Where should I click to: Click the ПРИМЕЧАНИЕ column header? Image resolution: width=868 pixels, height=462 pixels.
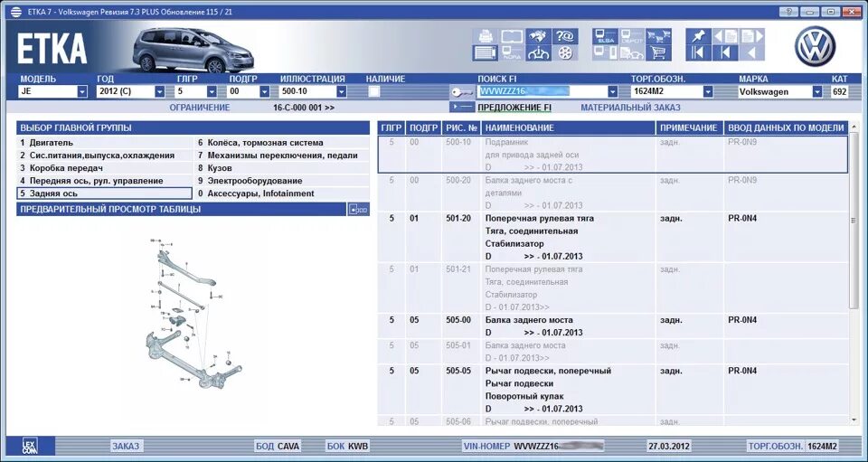point(690,127)
